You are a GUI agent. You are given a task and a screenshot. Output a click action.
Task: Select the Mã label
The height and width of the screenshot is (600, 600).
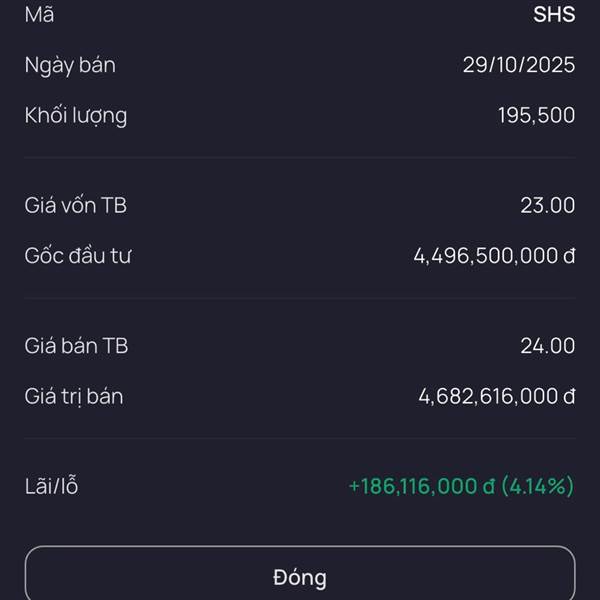(x=39, y=15)
